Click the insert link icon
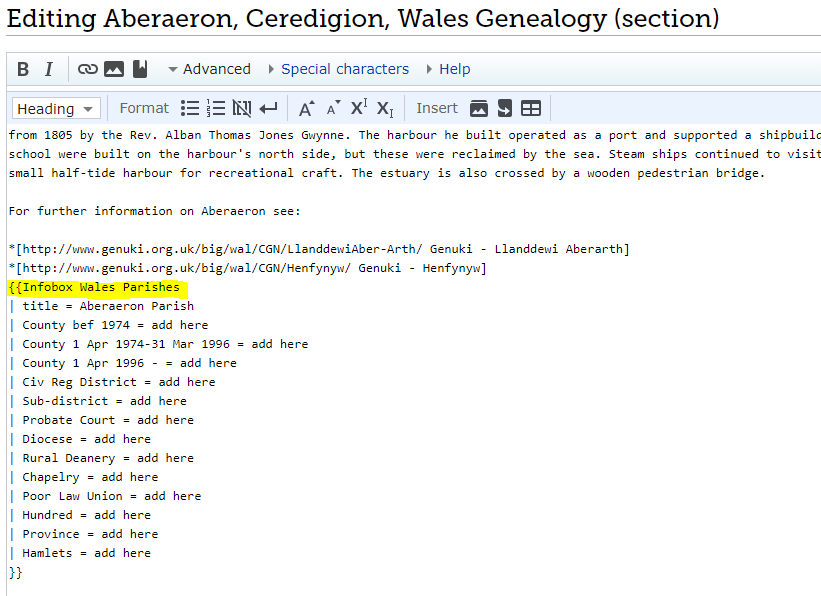The image size is (821, 596). (88, 69)
